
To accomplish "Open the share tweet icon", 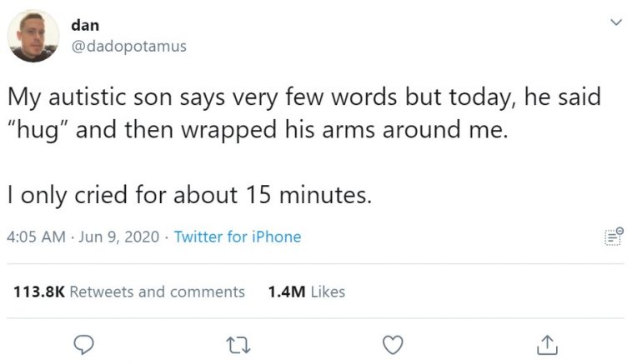I will pos(545,342).
